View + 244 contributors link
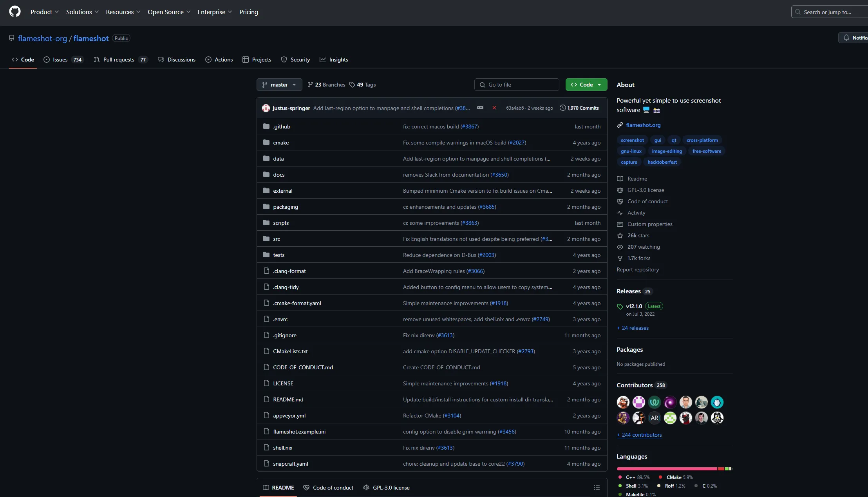 coord(639,435)
